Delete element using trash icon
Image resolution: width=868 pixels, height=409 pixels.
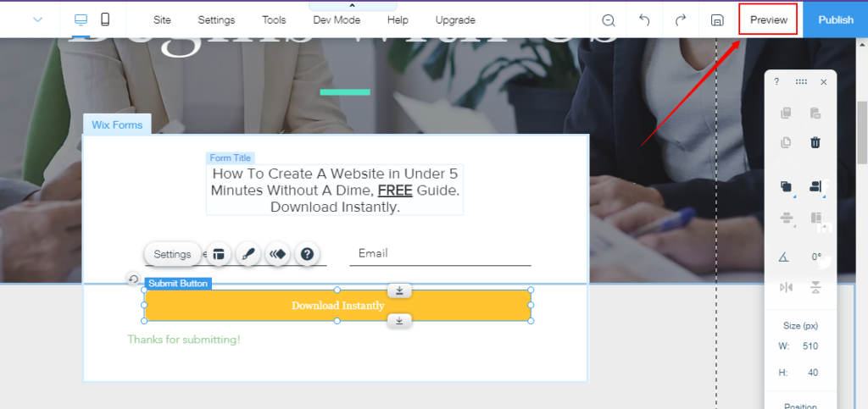(815, 142)
